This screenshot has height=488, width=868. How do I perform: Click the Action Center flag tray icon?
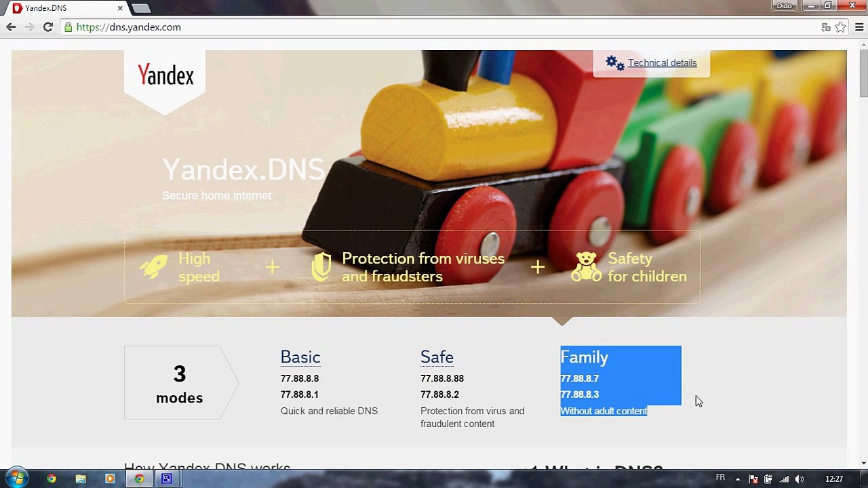(x=753, y=479)
